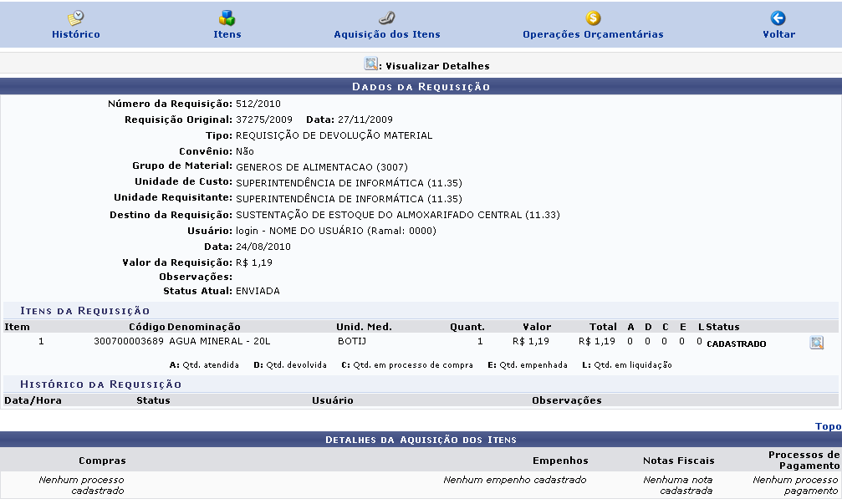Image resolution: width=842 pixels, height=504 pixels.
Task: Select original requisition 37275/2009
Action: click(264, 120)
